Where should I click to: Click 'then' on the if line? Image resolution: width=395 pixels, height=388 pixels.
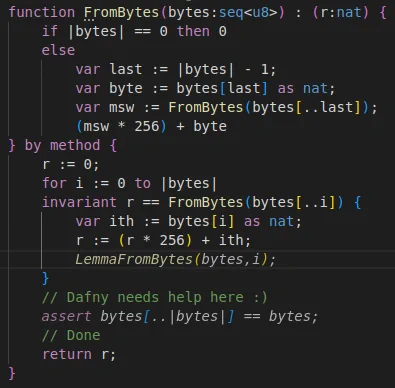[193, 31]
